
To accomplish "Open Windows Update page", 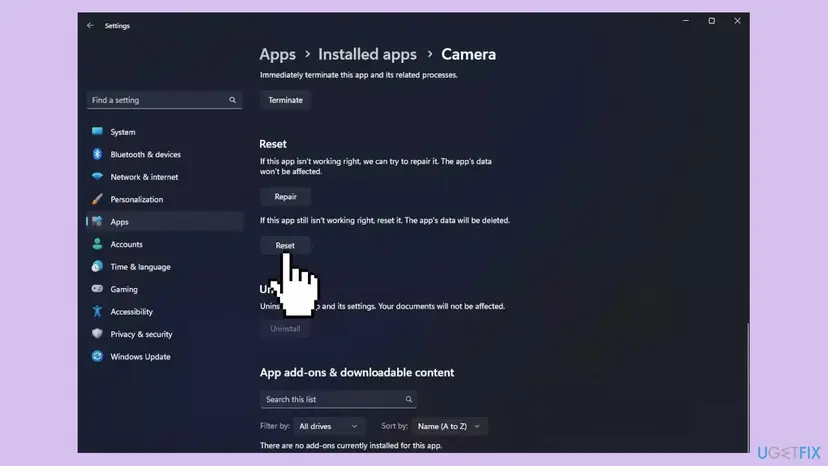I will (x=164, y=357).
